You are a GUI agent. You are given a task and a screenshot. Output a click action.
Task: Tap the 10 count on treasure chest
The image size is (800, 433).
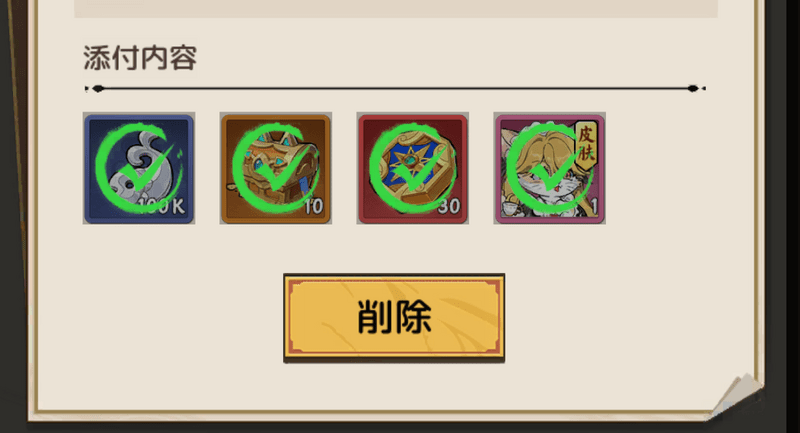(x=313, y=206)
